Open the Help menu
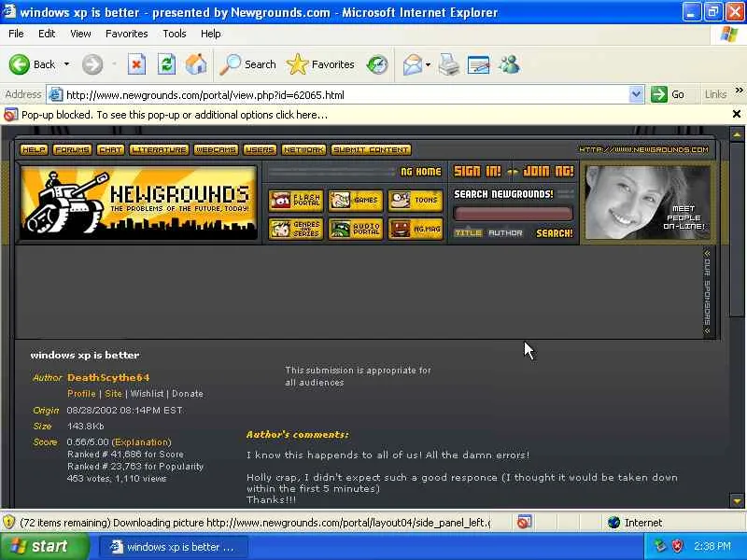Viewport: 747px width, 560px height. [210, 34]
